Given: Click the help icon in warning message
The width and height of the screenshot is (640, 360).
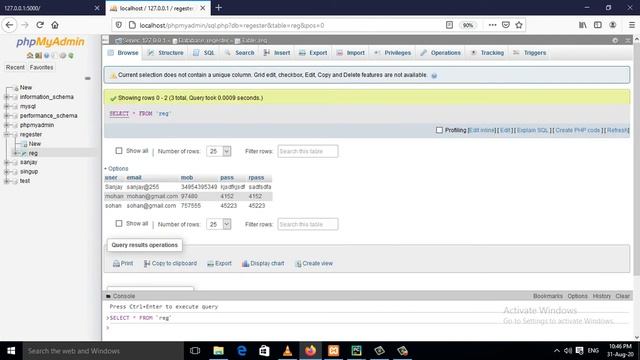Looking at the screenshot, I should pos(434,76).
